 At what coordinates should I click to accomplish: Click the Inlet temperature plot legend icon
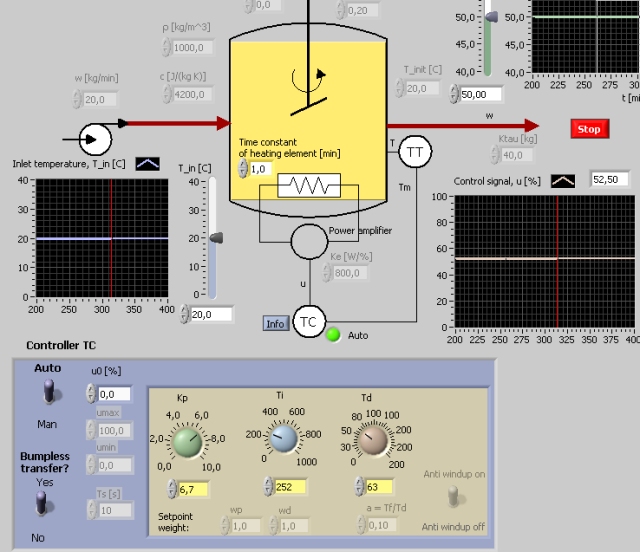coord(147,164)
